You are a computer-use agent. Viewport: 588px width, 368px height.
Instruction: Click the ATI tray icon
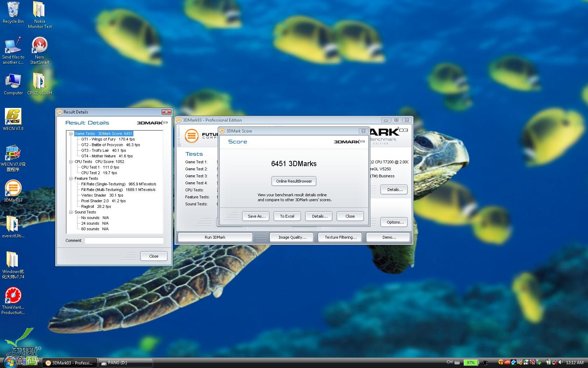507,362
